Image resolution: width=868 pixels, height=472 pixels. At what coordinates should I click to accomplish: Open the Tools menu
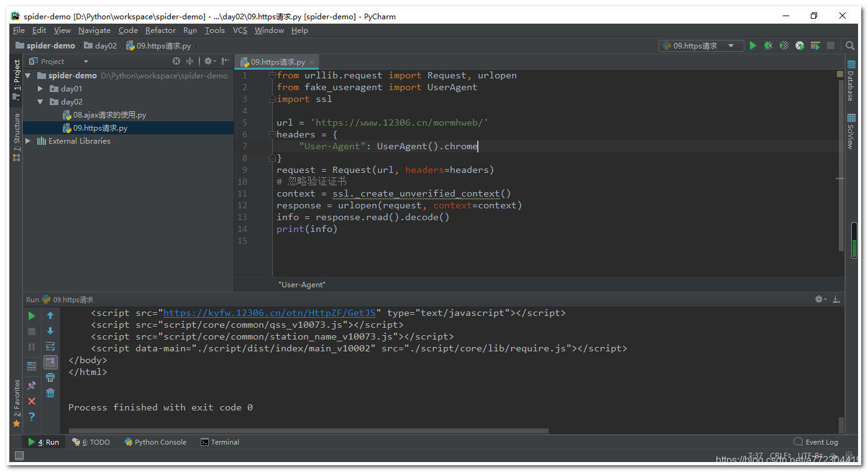215,30
